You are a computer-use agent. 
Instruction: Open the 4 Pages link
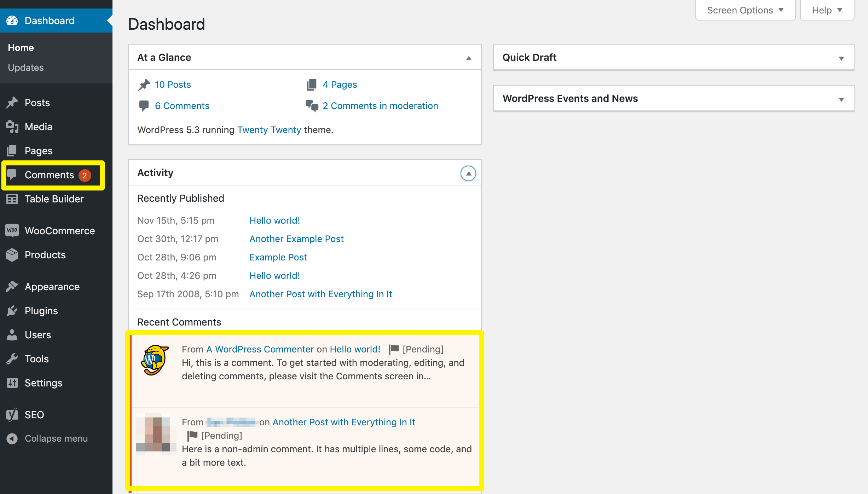pos(340,85)
